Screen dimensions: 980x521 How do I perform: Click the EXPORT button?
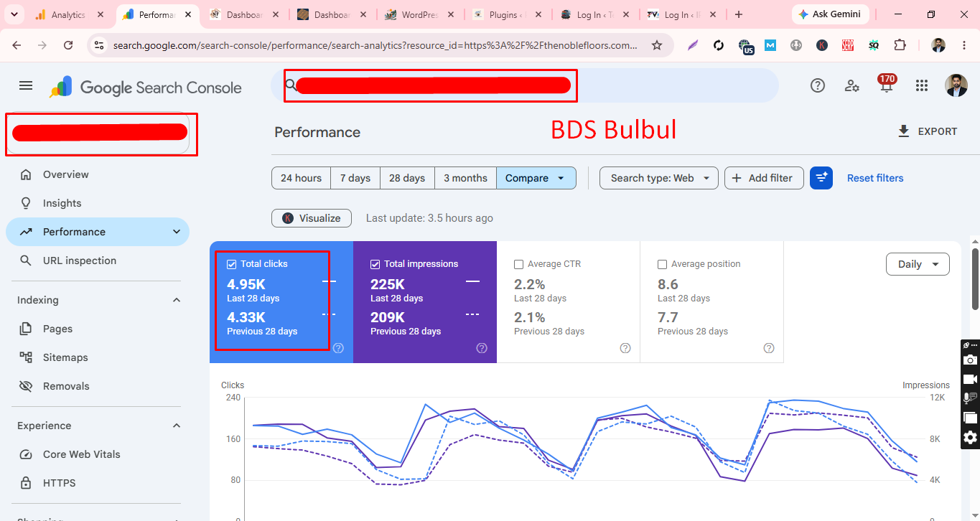point(927,131)
